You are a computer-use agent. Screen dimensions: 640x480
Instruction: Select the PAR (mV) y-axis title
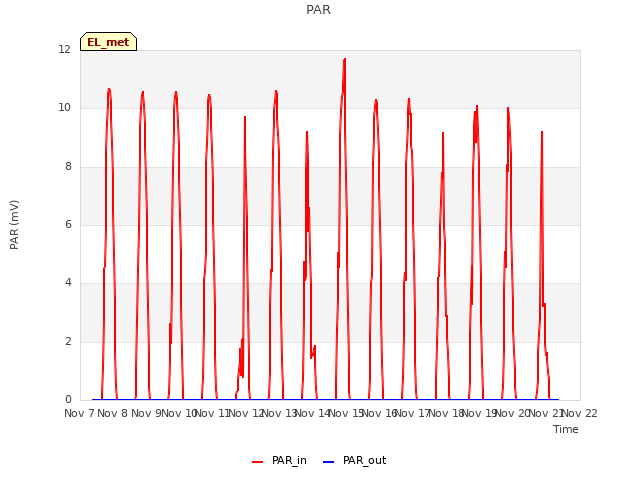pyautogui.click(x=14, y=225)
